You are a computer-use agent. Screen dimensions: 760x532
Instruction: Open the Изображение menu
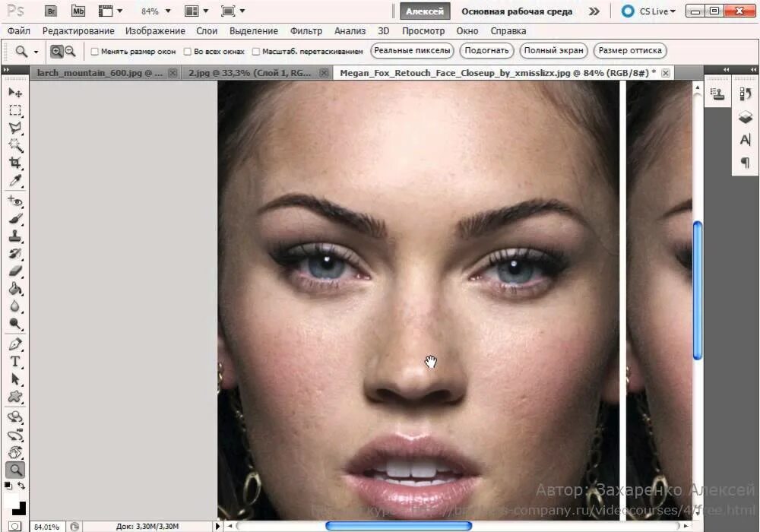[155, 31]
